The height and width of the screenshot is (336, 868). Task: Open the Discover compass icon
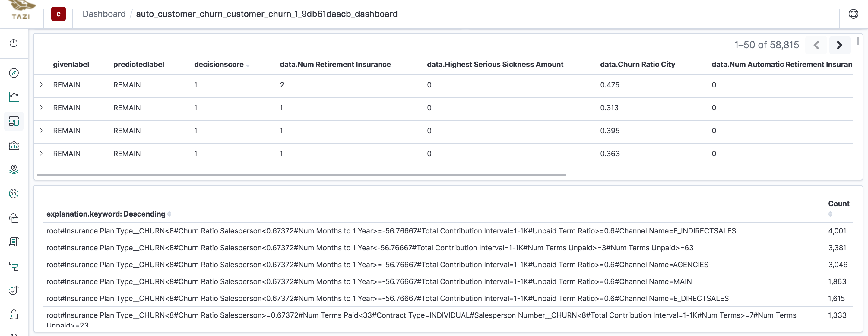tap(14, 73)
